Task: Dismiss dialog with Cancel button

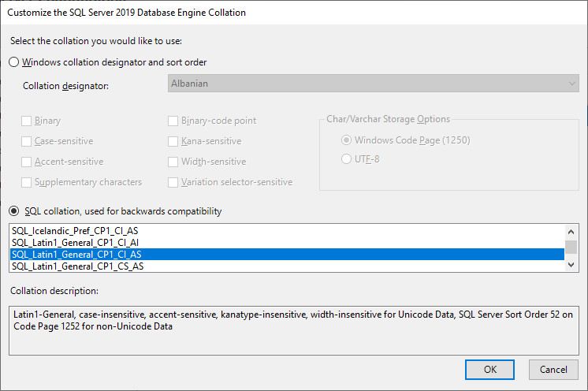Action: [553, 370]
